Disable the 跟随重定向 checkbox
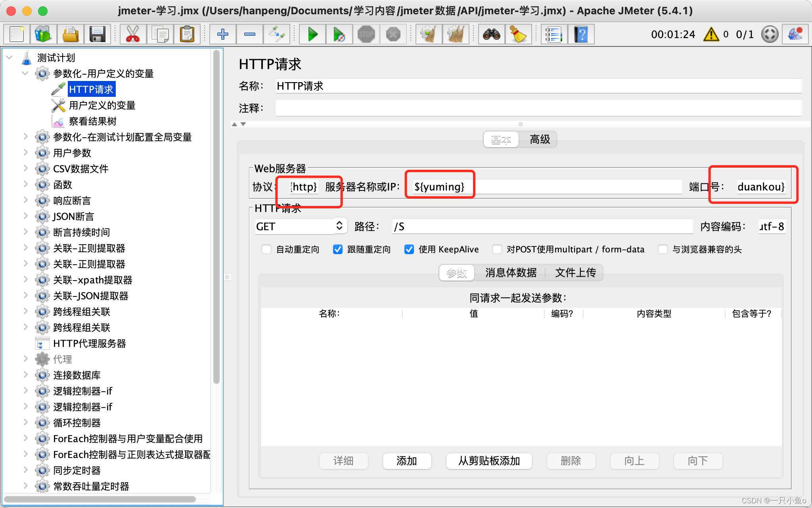This screenshot has height=508, width=812. 338,249
